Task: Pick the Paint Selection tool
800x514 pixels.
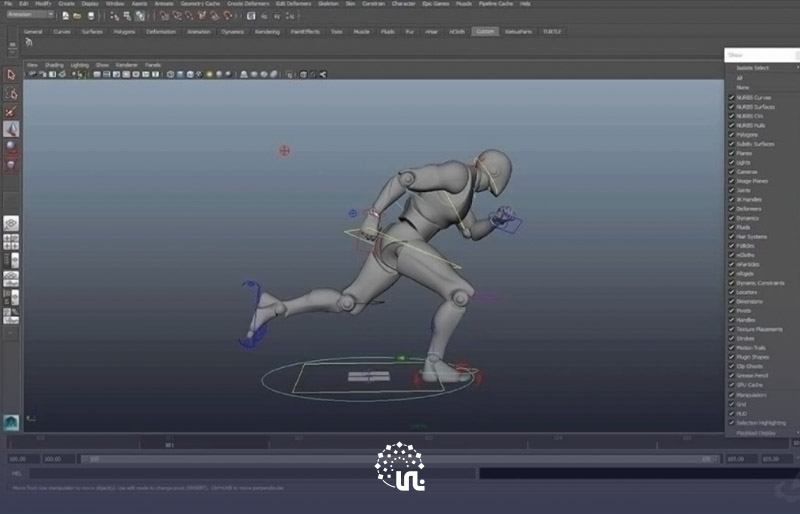Action: tap(11, 111)
